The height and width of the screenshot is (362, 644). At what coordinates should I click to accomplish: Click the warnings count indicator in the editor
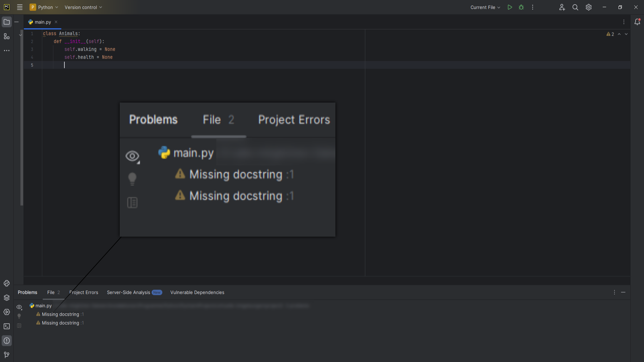tap(610, 34)
